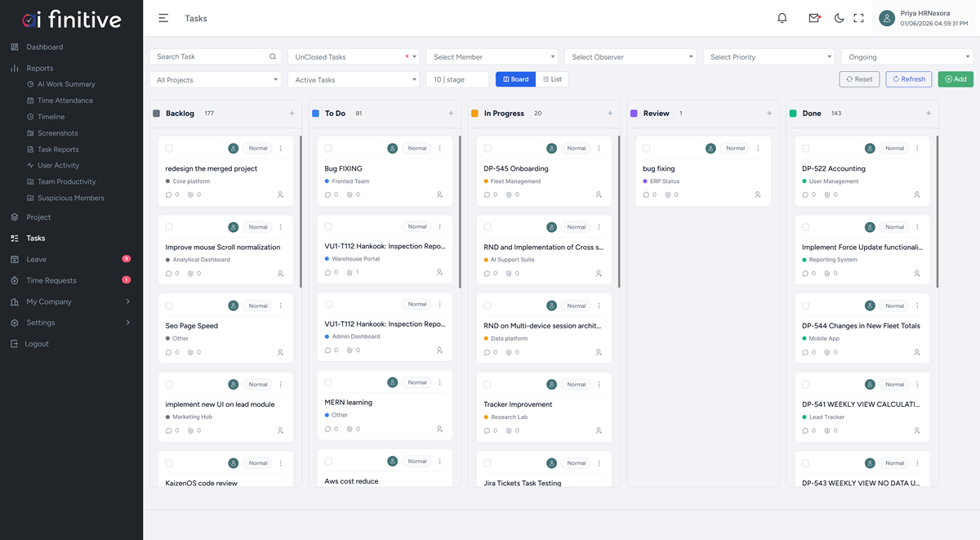
Task: Check the 'redesign the merged project' task checkbox
Action: tap(169, 149)
